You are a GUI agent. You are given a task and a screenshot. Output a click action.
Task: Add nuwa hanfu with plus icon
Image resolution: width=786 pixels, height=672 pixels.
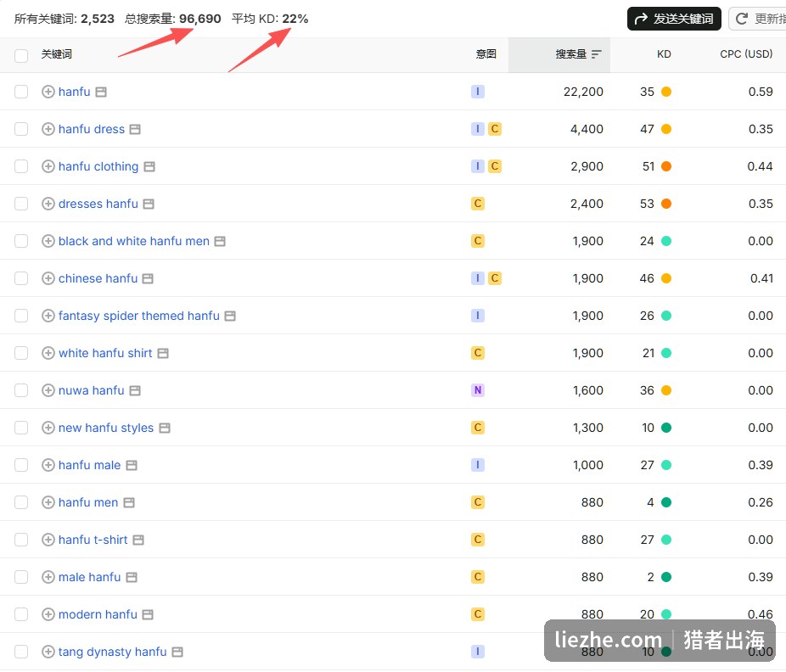click(48, 390)
